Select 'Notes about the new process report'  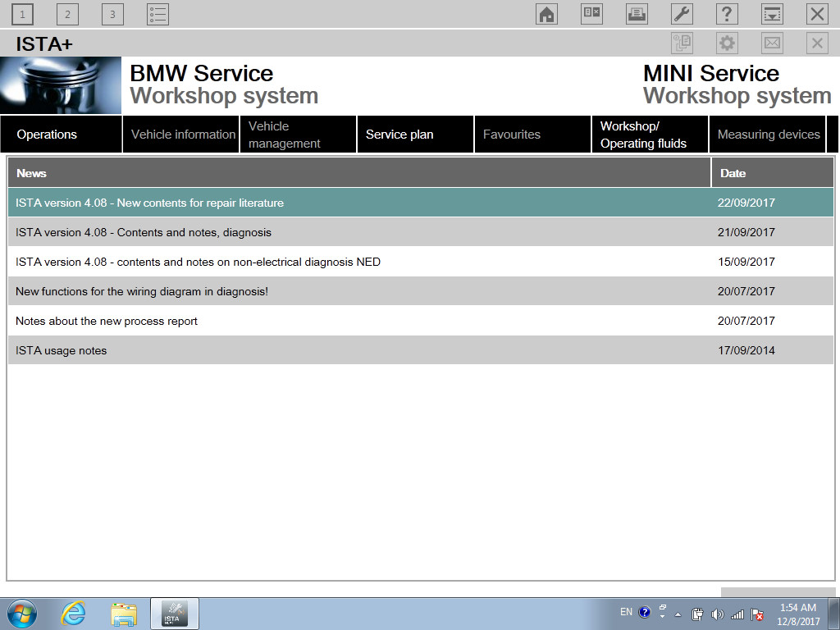421,321
